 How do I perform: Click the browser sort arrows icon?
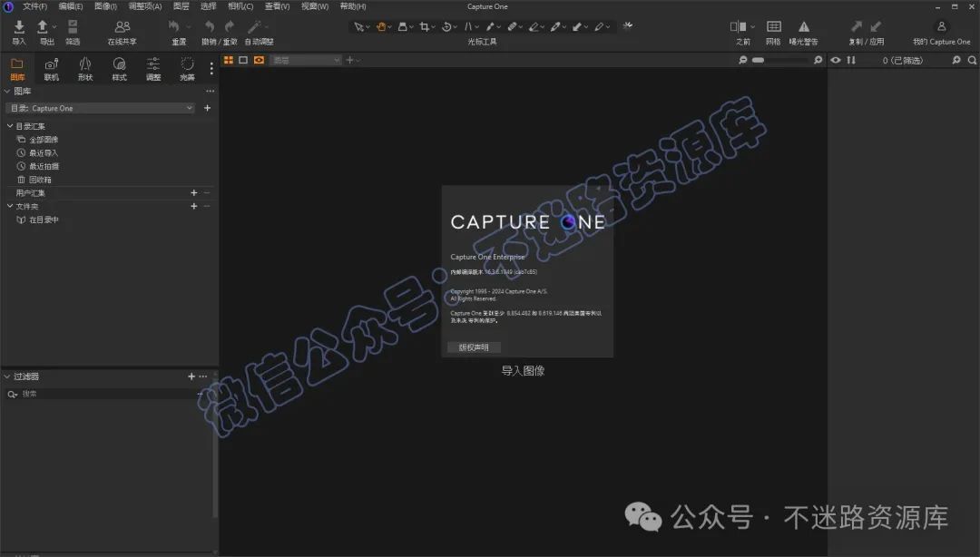point(851,60)
